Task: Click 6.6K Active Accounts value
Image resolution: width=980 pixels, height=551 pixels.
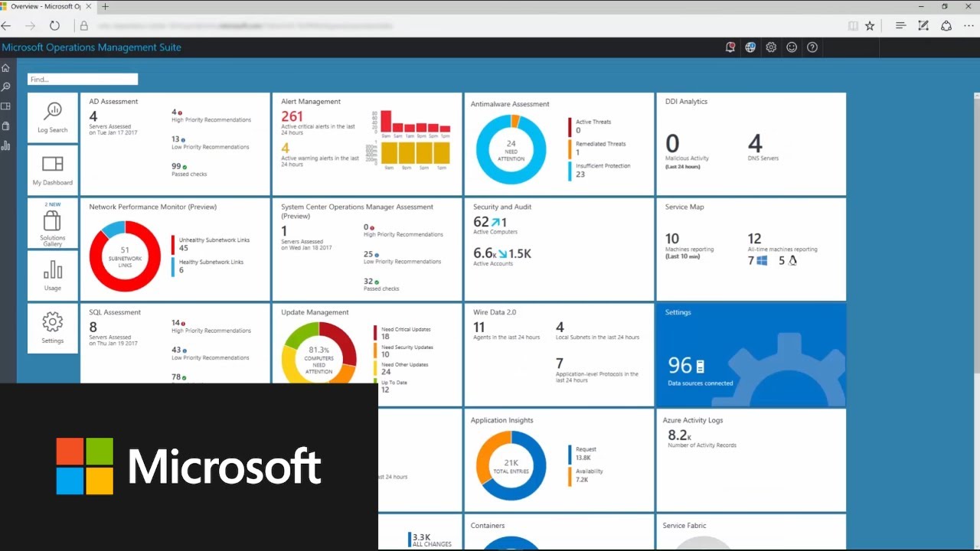Action: click(x=485, y=253)
